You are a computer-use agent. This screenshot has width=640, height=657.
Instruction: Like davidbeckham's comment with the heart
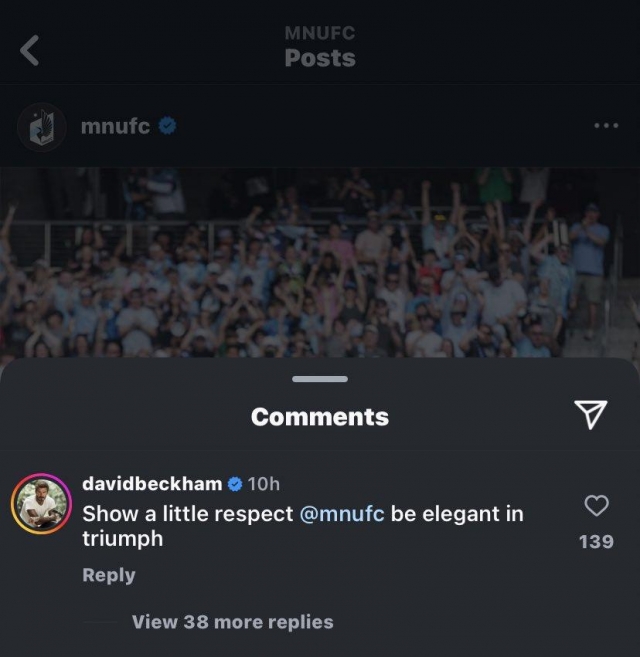click(596, 505)
